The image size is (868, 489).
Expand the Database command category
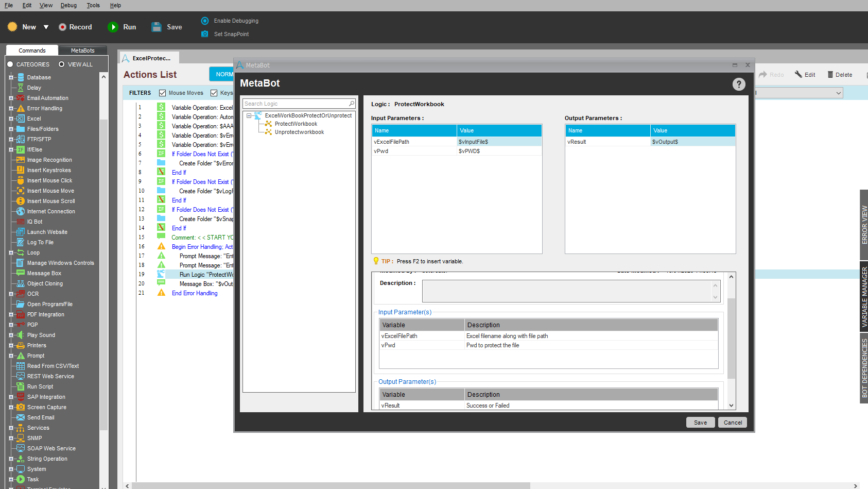pos(11,77)
